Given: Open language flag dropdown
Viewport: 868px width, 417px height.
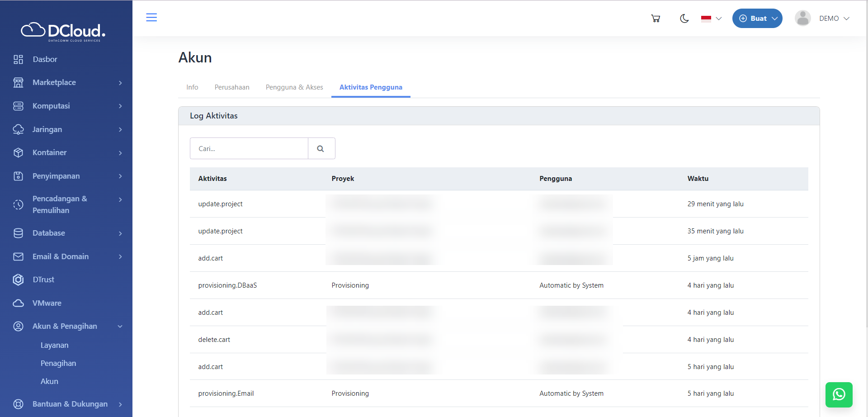Looking at the screenshot, I should pos(711,19).
